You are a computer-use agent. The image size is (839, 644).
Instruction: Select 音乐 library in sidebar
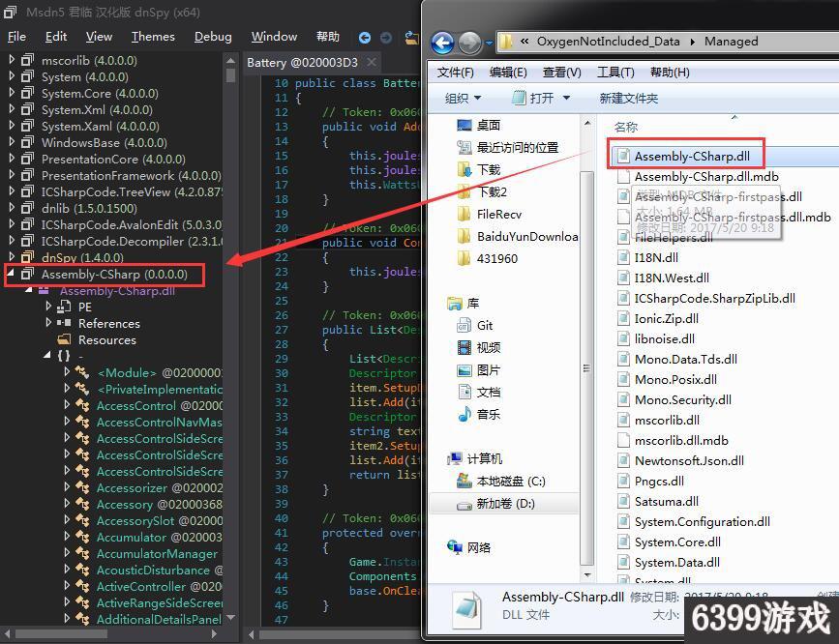[x=479, y=414]
